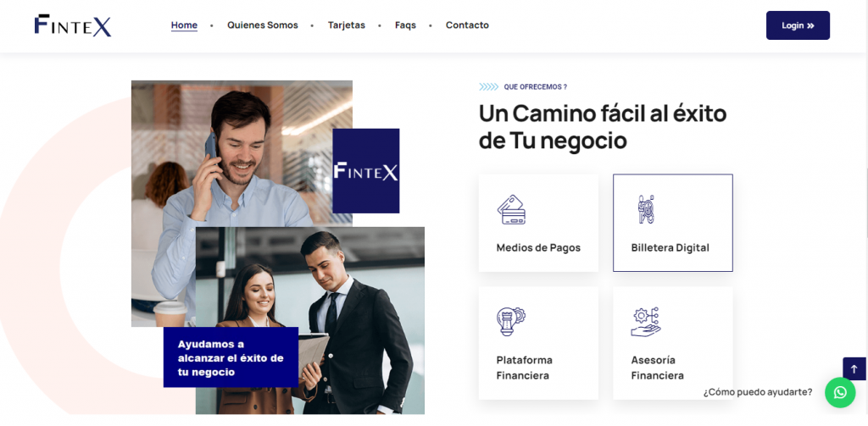Click the gear-hand Asesoría Financiera icon
Viewport: 868px width, 426px height.
pyautogui.click(x=645, y=322)
